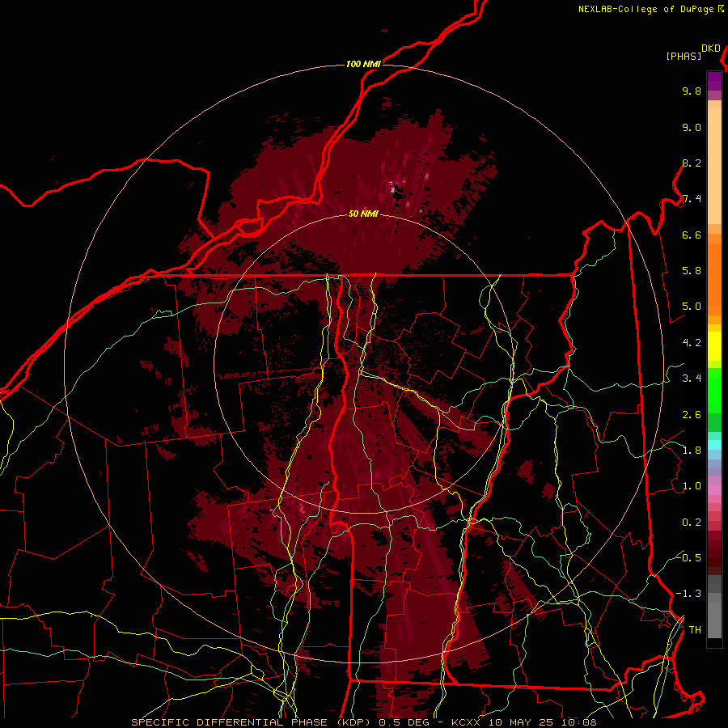Click the TH threshold legend label
The height and width of the screenshot is (728, 728).
point(695,630)
